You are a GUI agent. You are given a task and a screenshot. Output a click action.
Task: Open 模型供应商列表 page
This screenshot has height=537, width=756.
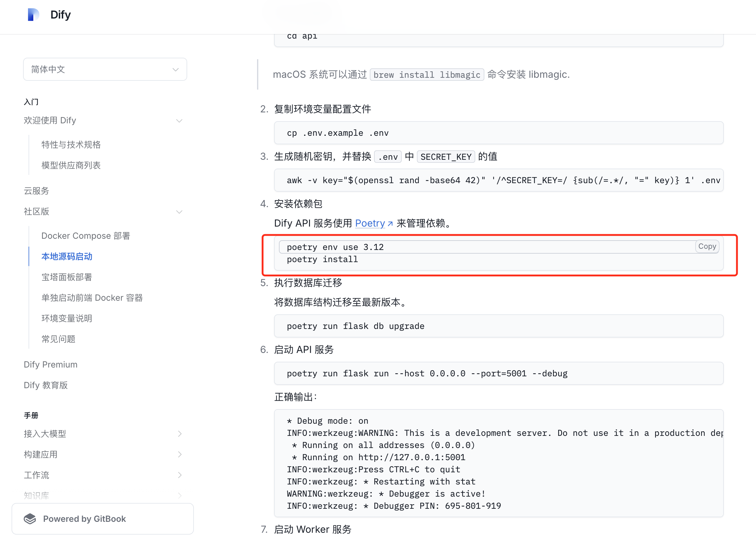tap(71, 165)
